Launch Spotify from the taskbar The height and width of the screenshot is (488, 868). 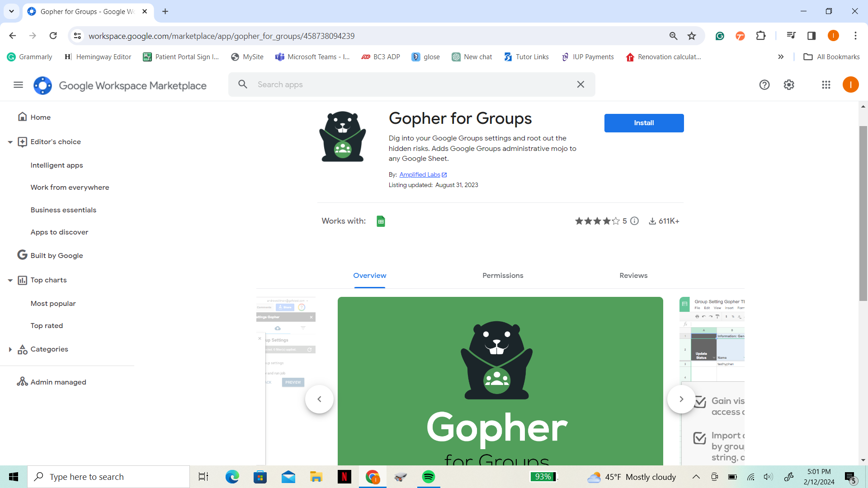pyautogui.click(x=429, y=476)
